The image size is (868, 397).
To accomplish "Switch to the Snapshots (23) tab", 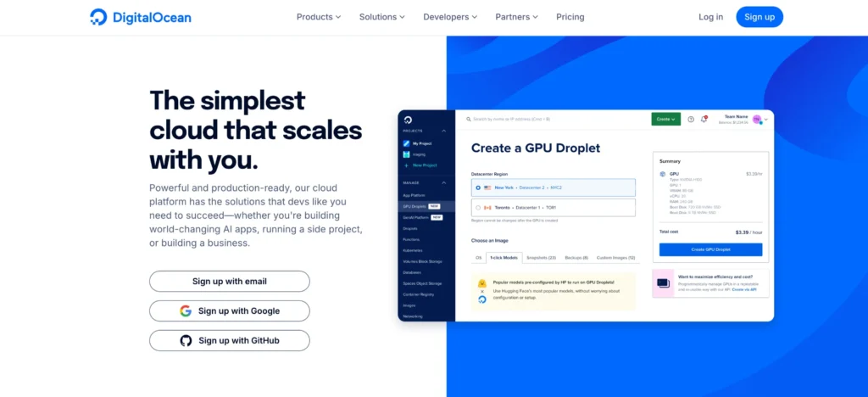I will click(x=541, y=258).
